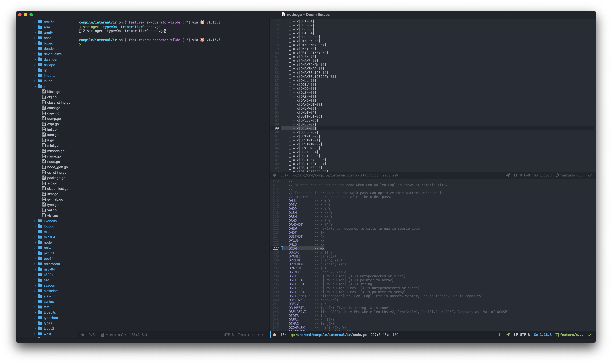Open class_string.go in the file tree
Screen dimensions: 612x364
pyautogui.click(x=59, y=103)
